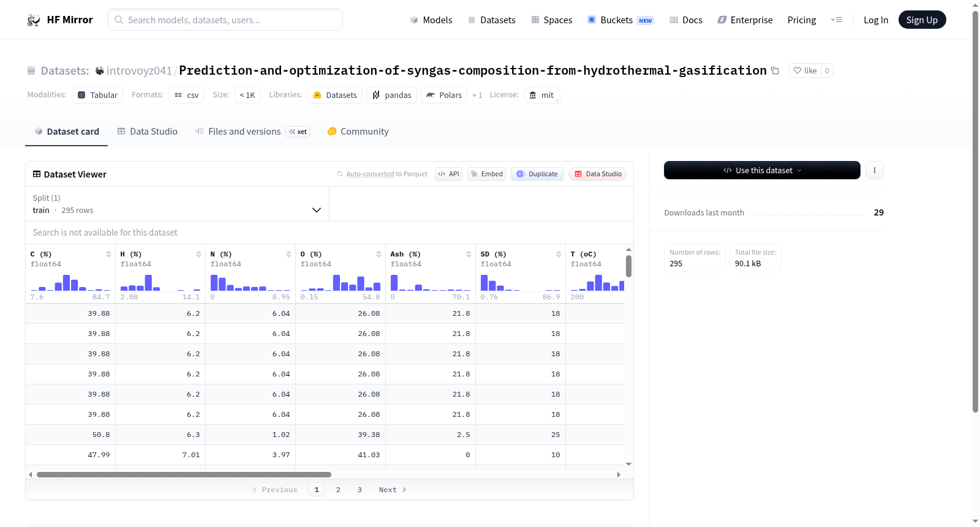
Task: Go to page 3 of the table
Action: coord(360,490)
